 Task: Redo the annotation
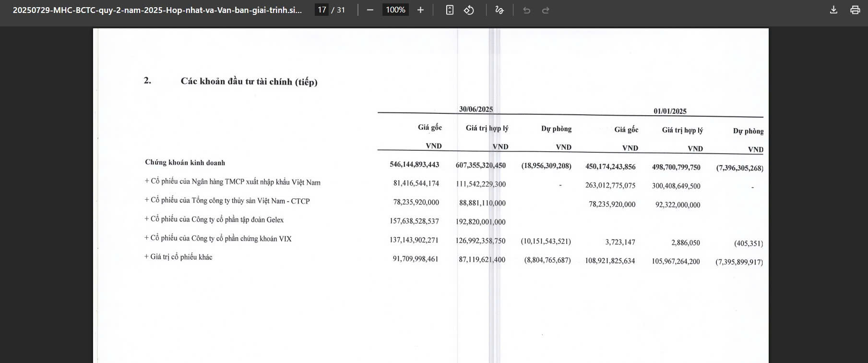(546, 10)
